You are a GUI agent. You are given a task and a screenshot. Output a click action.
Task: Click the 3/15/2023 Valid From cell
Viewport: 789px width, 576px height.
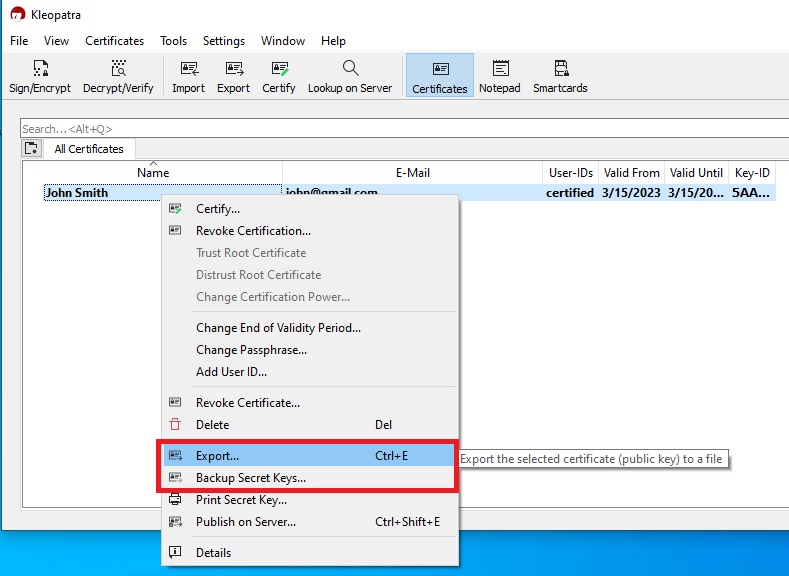coord(631,193)
